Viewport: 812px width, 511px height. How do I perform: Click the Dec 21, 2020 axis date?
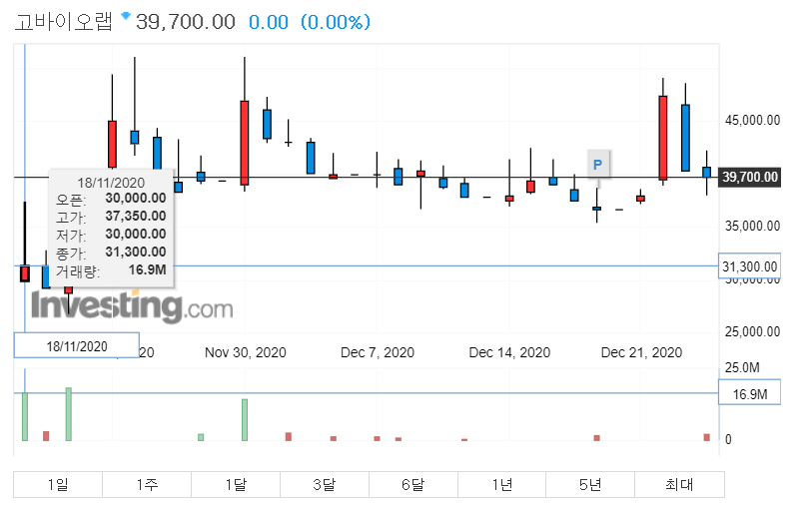641,352
